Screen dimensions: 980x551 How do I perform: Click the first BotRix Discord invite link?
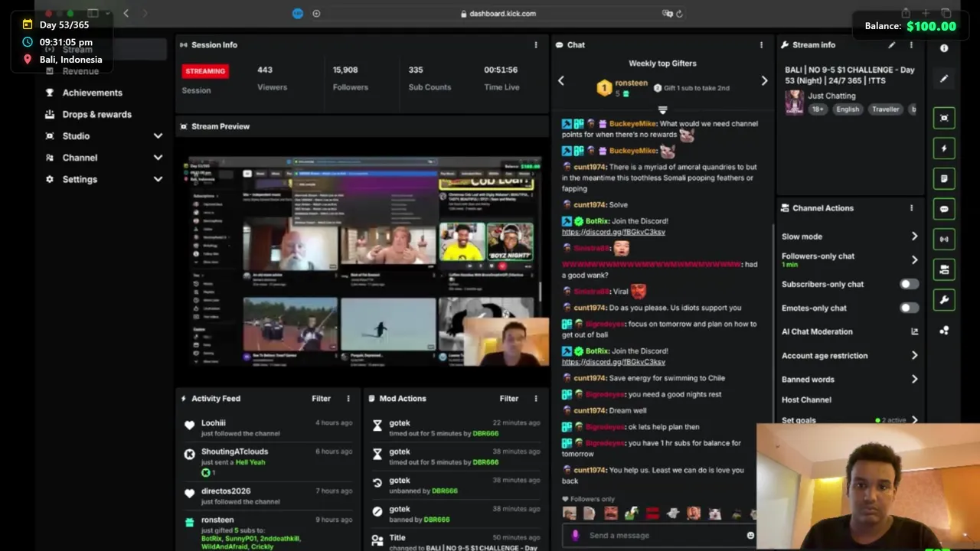point(613,232)
